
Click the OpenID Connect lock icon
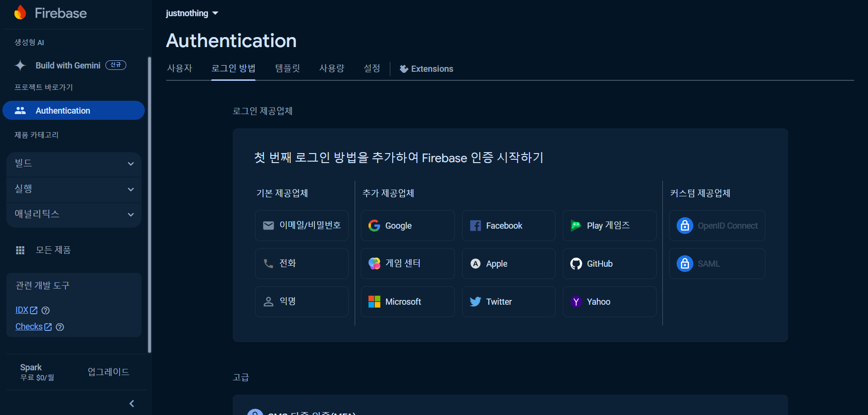coord(685,225)
